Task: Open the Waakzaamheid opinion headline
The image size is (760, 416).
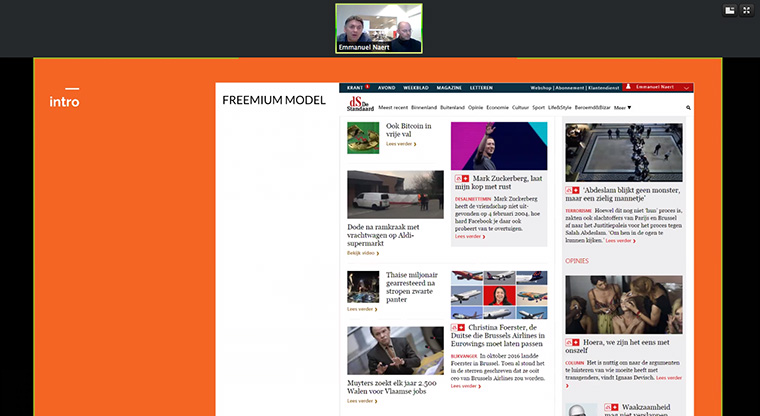Action: click(639, 410)
